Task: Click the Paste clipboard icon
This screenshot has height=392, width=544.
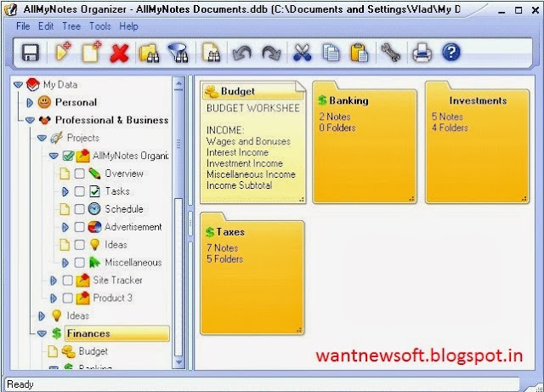Action: tap(359, 53)
